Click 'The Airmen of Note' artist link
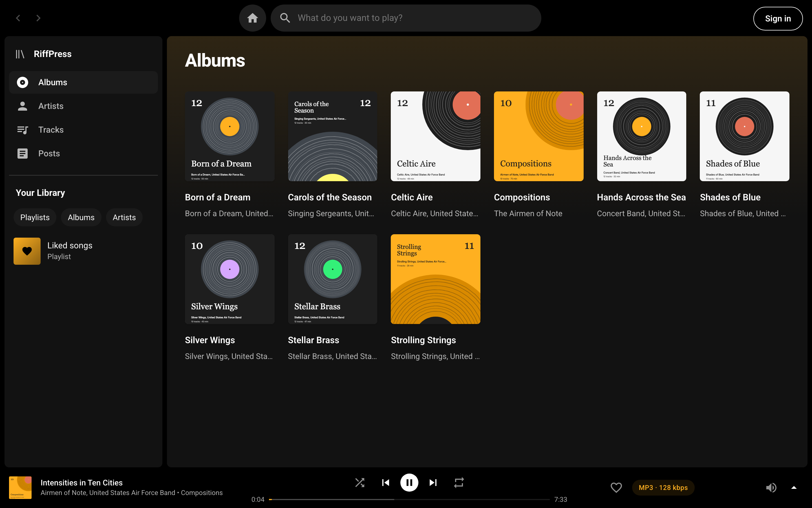The width and height of the screenshot is (812, 508). [x=528, y=213]
